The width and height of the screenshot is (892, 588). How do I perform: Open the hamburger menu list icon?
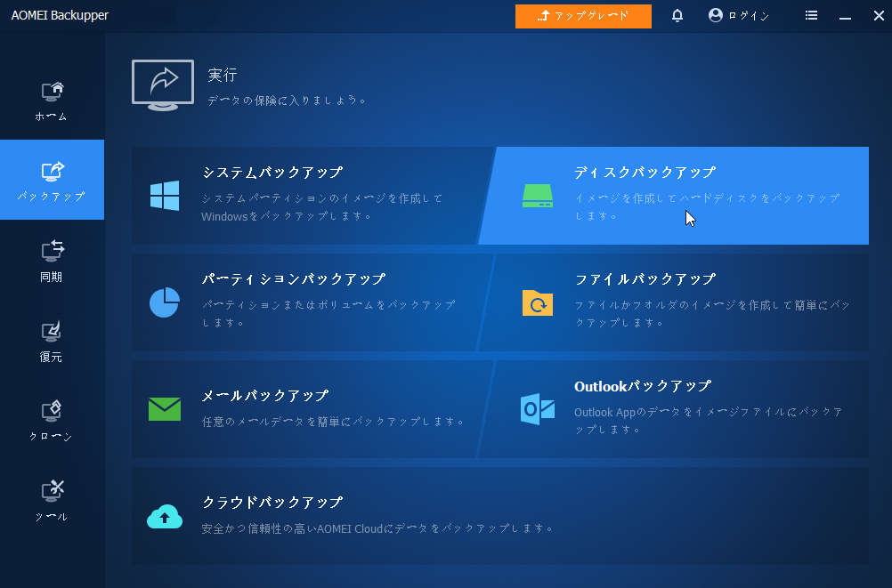pos(812,15)
